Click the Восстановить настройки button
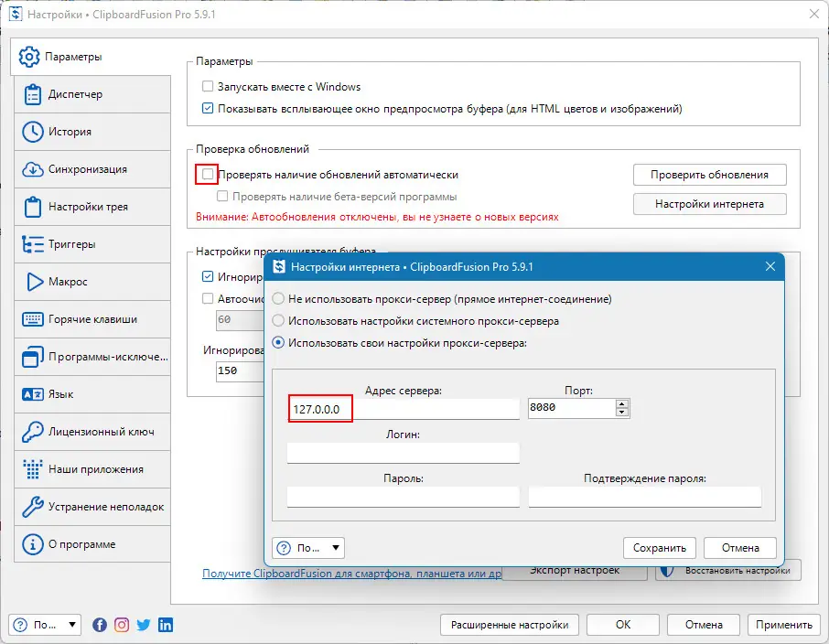 point(728,571)
